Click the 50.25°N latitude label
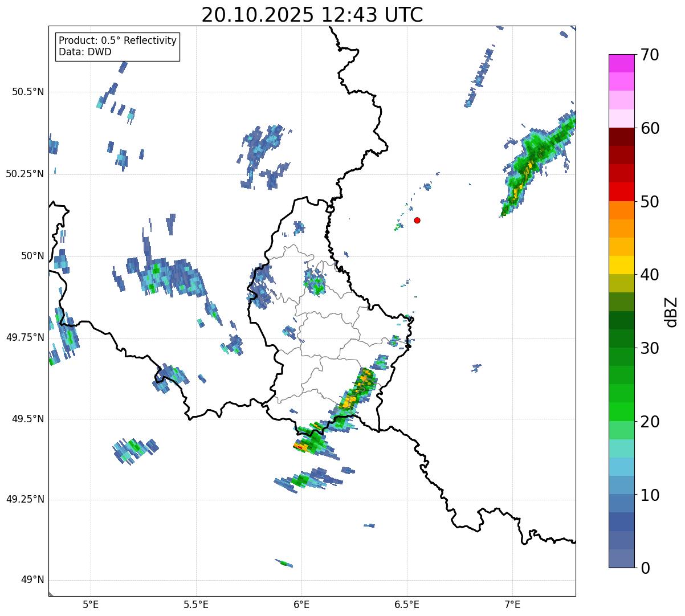685x616 pixels. point(25,174)
